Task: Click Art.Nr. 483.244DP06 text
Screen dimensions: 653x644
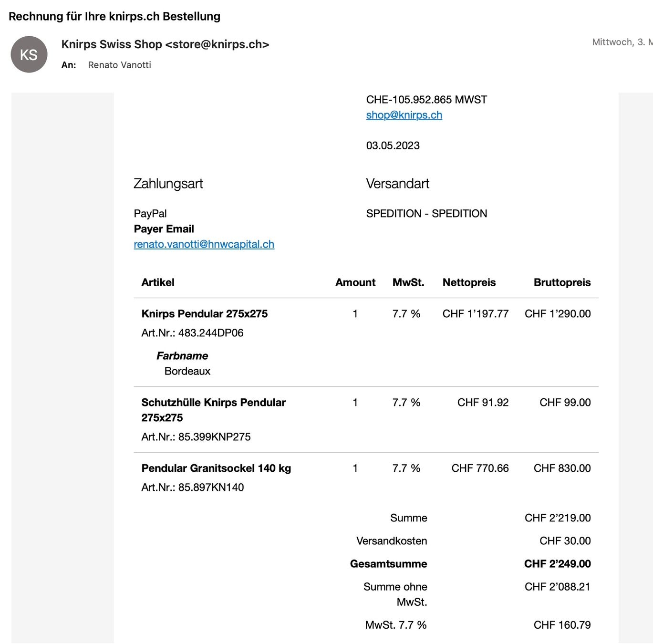Action: (192, 333)
